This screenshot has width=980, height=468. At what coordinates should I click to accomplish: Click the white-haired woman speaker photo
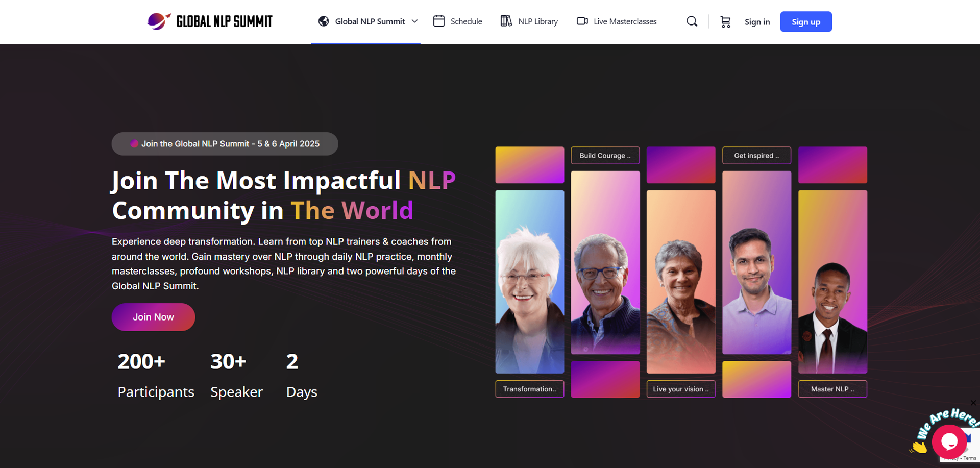[529, 282]
